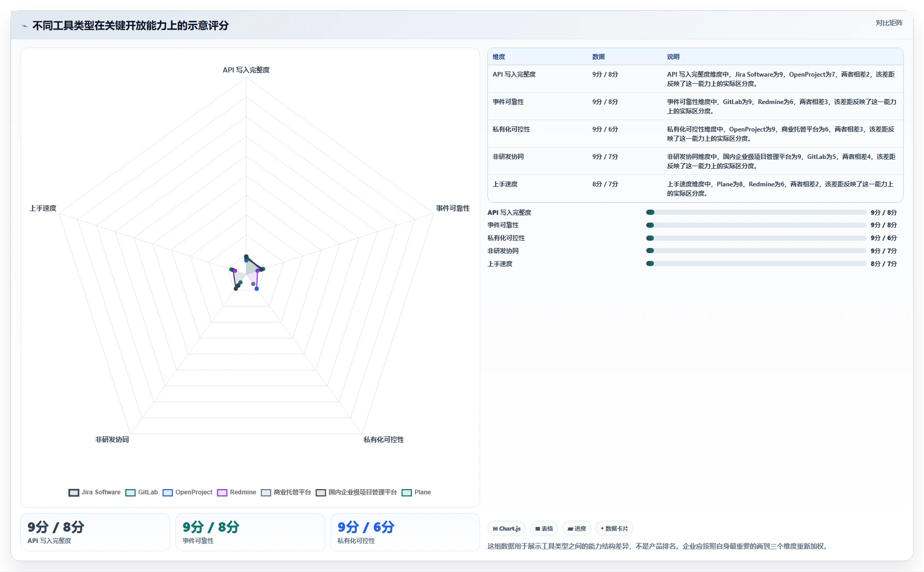Screen dimensions: 924x572
Task: Click the API 写入完整度 progress bar
Action: tap(756, 212)
